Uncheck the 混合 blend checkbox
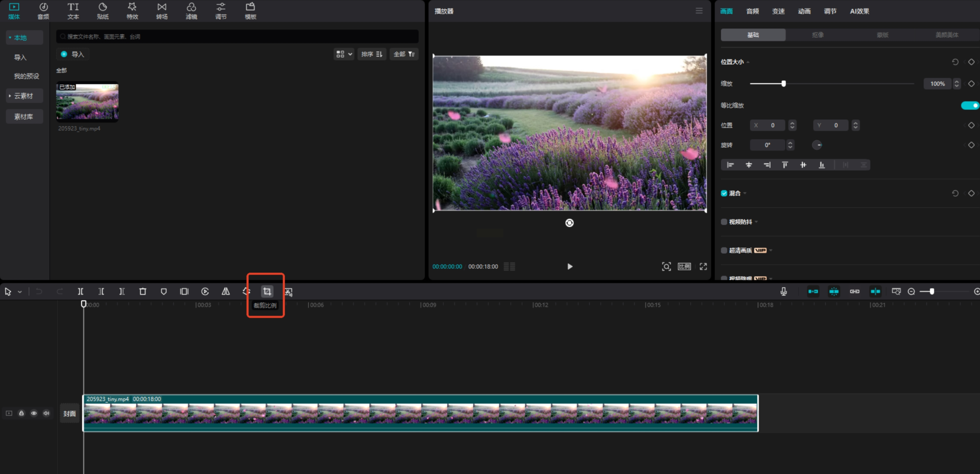The image size is (980, 474). tap(724, 193)
